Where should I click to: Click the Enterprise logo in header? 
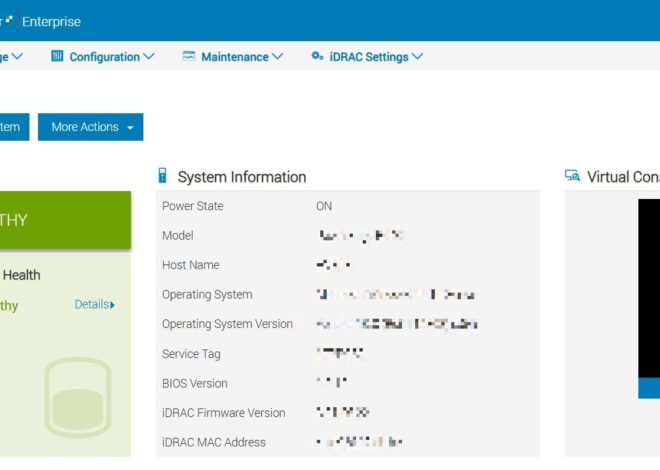(9, 20)
